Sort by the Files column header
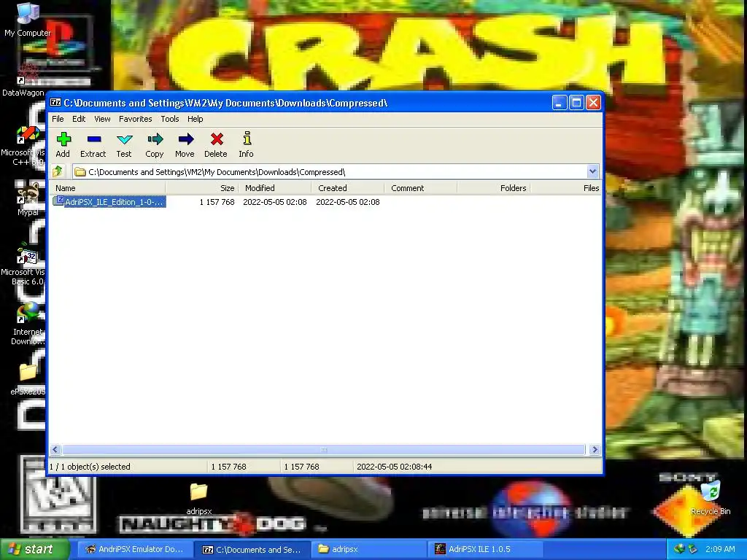The height and width of the screenshot is (560, 747). pyautogui.click(x=566, y=188)
